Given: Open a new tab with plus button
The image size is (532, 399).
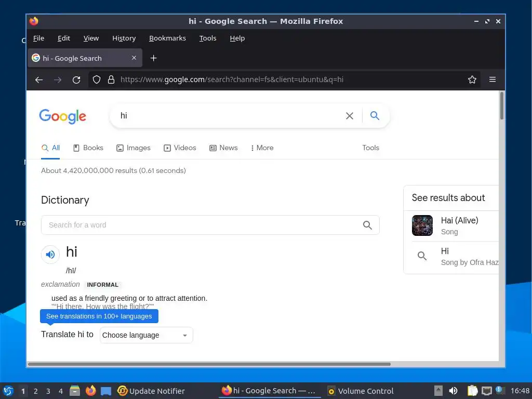Looking at the screenshot, I should click(x=153, y=58).
